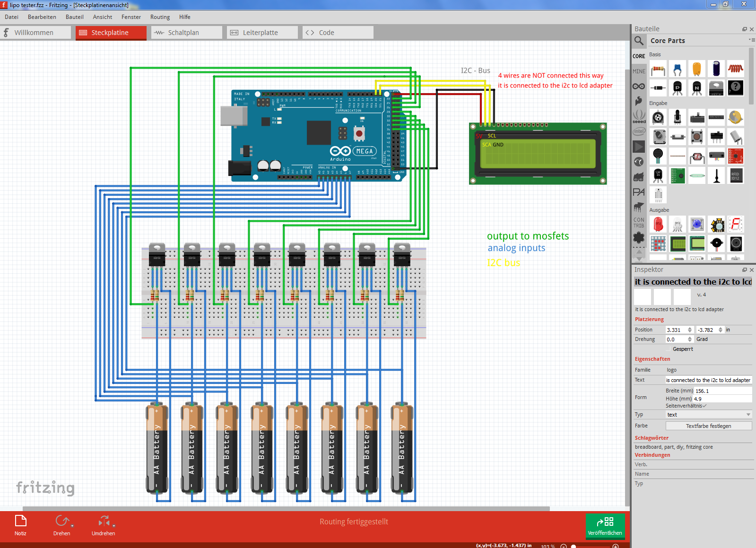Image resolution: width=756 pixels, height=548 pixels.
Task: Pick the pushbutton part in Eingabe
Action: (x=697, y=137)
